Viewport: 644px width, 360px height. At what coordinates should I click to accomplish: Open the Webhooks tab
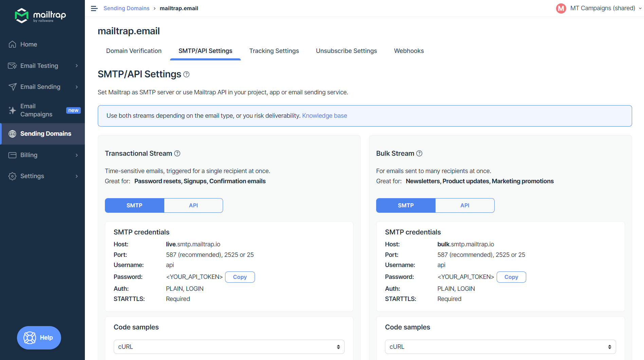(409, 51)
